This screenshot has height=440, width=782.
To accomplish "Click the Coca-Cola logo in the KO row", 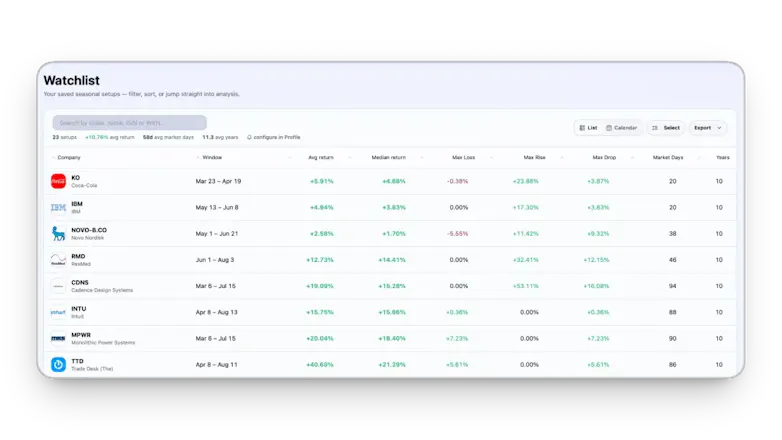I will (x=58, y=181).
